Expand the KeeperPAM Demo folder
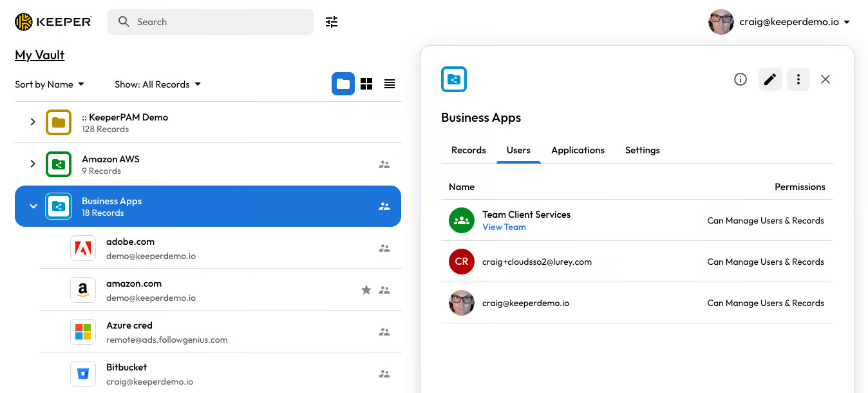Screen dimensions: 868x393 pyautogui.click(x=33, y=122)
